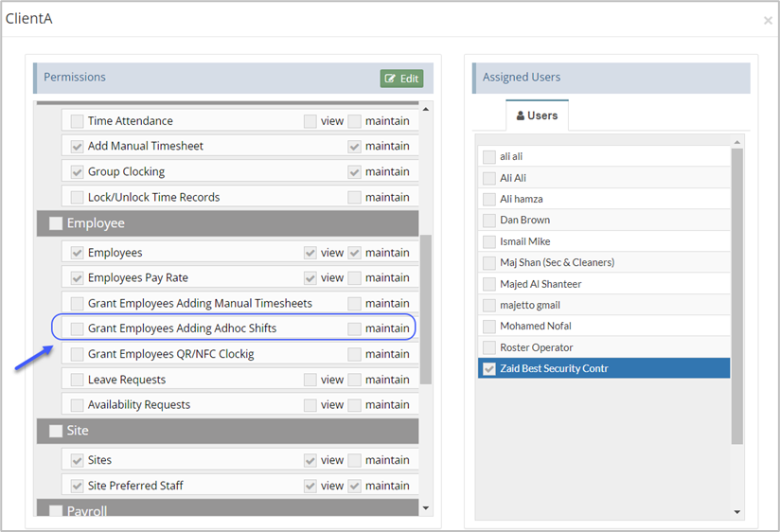Select user Mohamed Nofal checkbox
780x532 pixels.
489,327
